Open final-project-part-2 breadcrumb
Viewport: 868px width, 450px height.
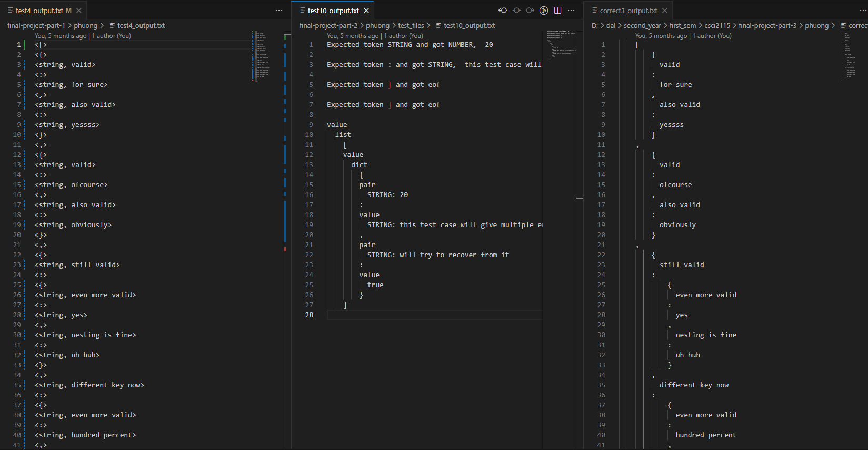pyautogui.click(x=328, y=25)
